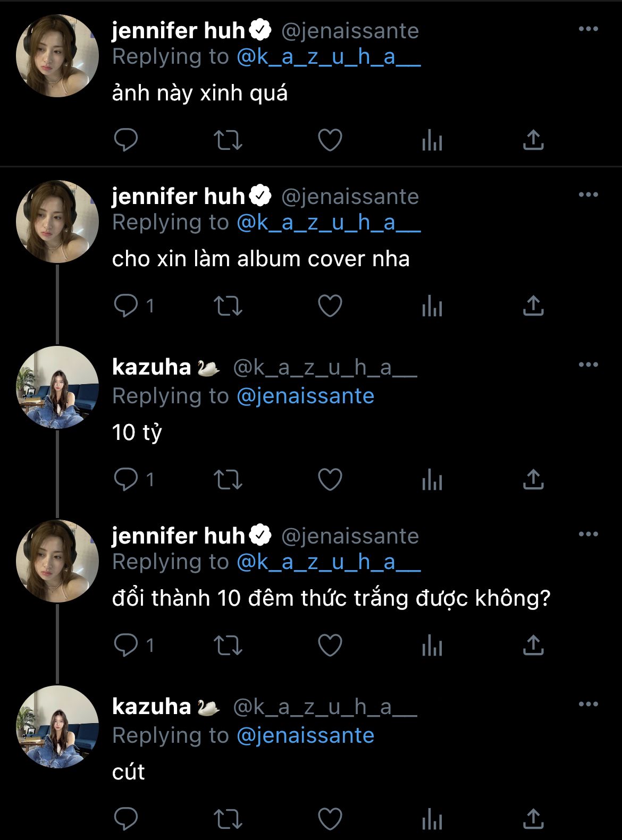Open the @jenaissante mention in the "cút" reply
Screen dimensions: 622x840
(305, 736)
